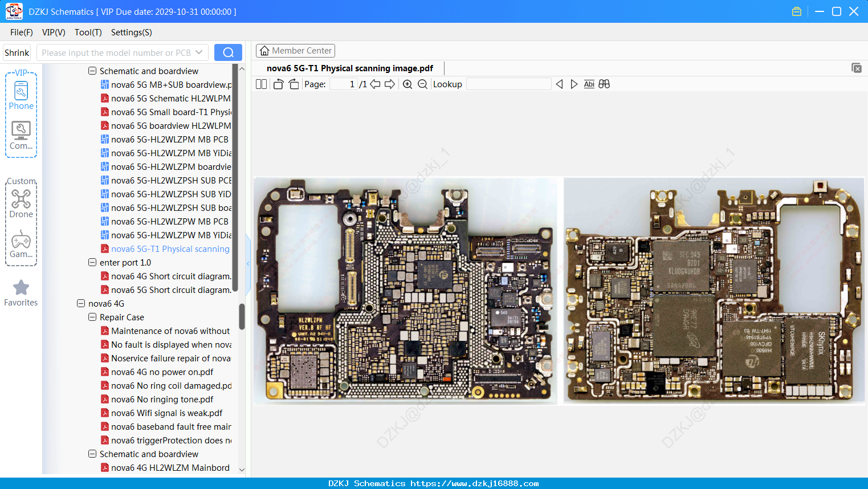Screen dimensions: 868x489
Task: Open the Computer category icon
Action: [x=21, y=136]
